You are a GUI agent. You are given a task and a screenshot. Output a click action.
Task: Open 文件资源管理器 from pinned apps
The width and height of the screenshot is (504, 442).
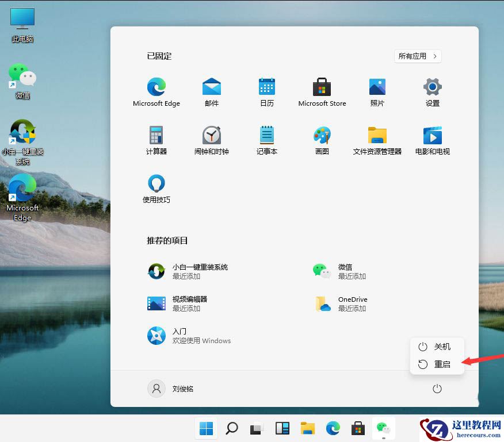tap(377, 137)
